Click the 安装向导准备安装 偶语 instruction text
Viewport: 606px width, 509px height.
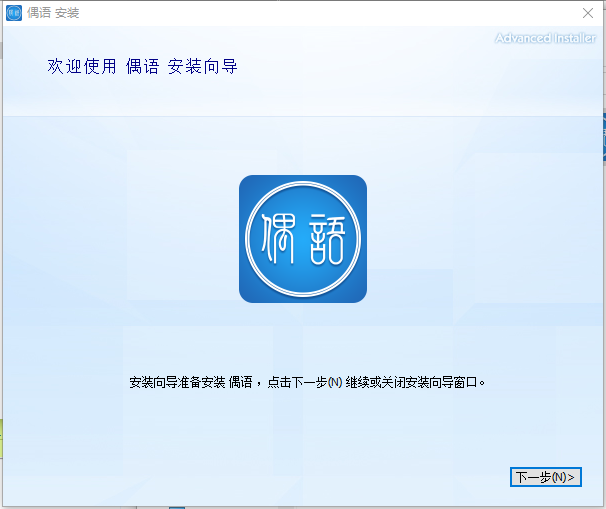coord(307,382)
